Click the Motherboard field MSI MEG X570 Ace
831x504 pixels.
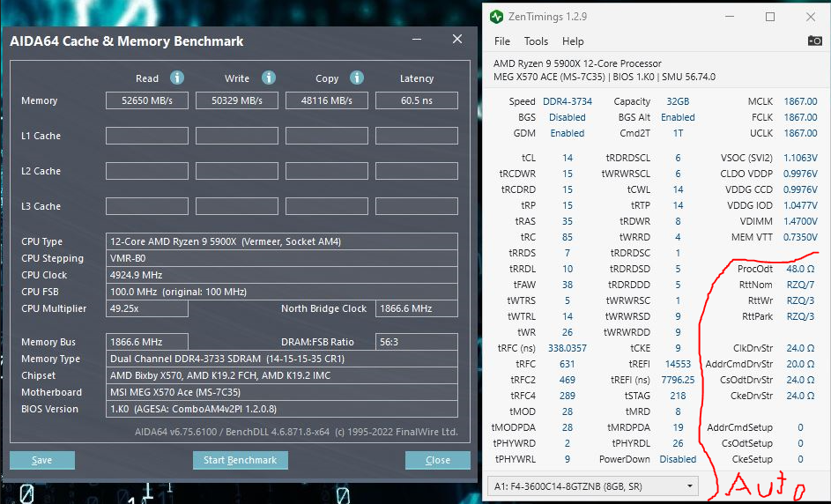[282, 393]
